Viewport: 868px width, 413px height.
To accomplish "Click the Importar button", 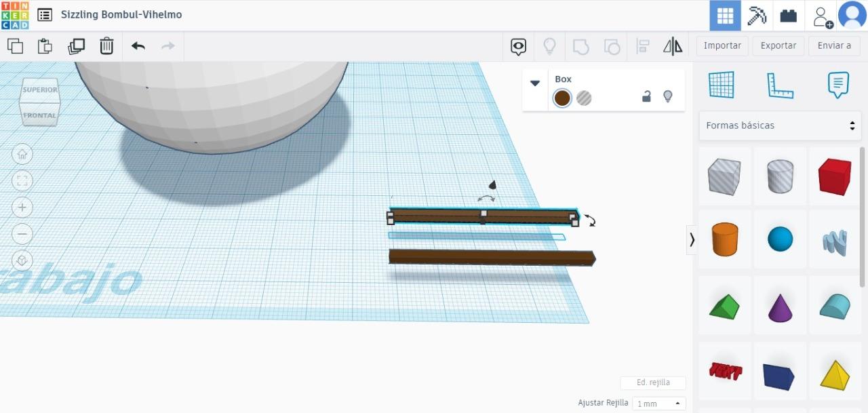I will (x=722, y=45).
